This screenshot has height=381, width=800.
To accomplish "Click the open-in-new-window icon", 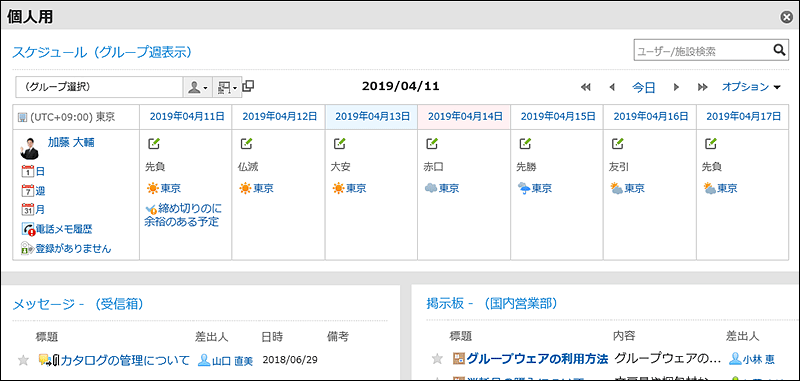I will coord(248,86).
